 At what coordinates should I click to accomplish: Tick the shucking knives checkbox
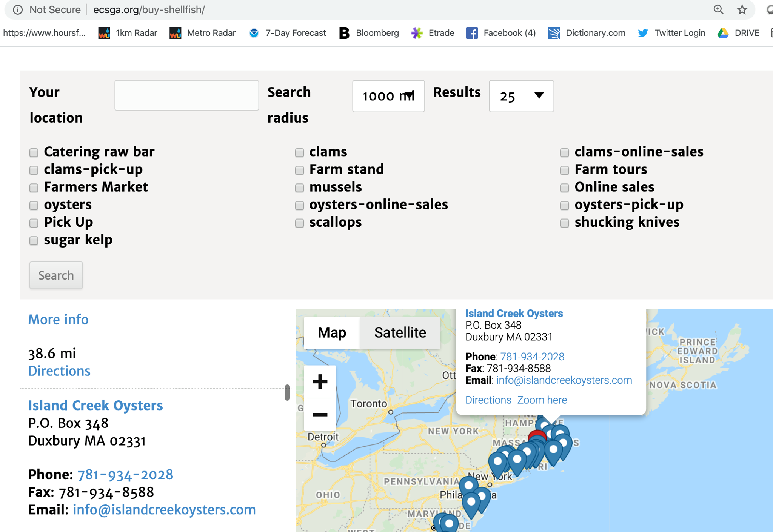[x=564, y=223]
